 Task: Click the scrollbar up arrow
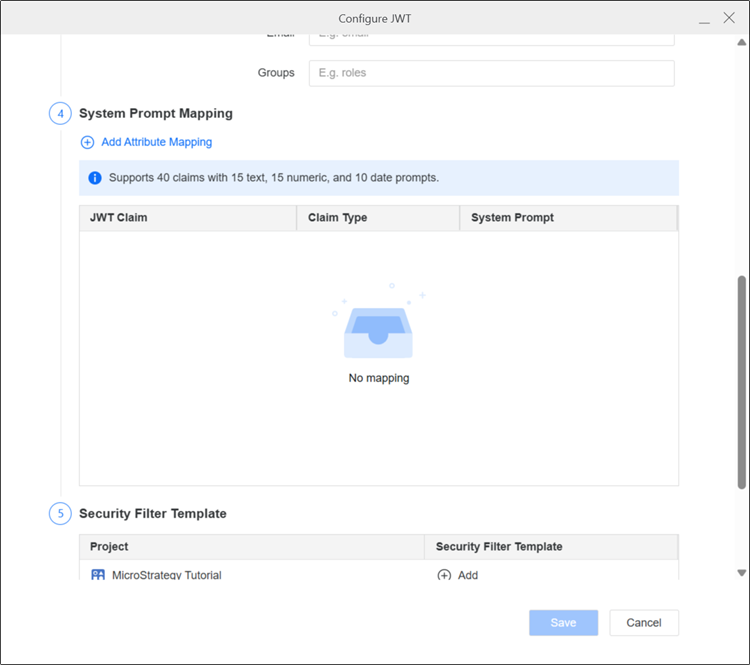741,44
